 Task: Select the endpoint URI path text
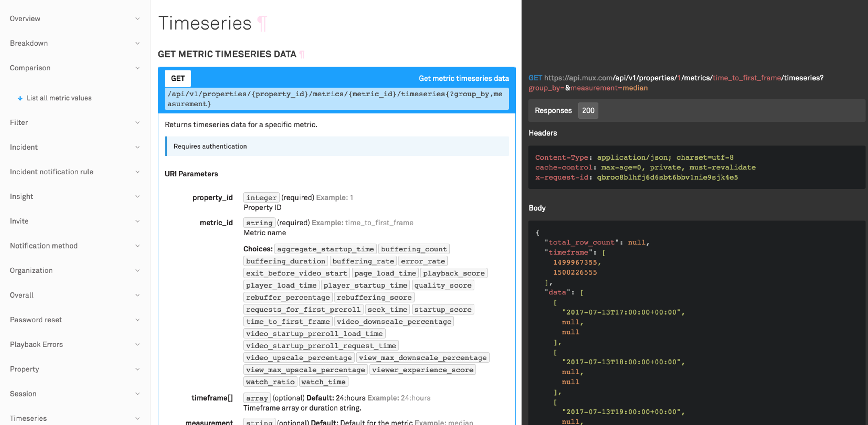pos(337,99)
